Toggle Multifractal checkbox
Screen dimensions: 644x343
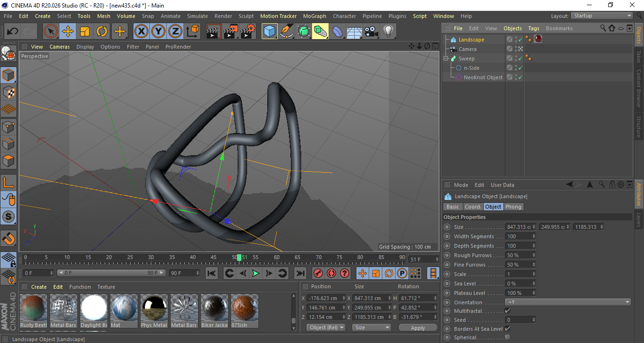pos(507,311)
